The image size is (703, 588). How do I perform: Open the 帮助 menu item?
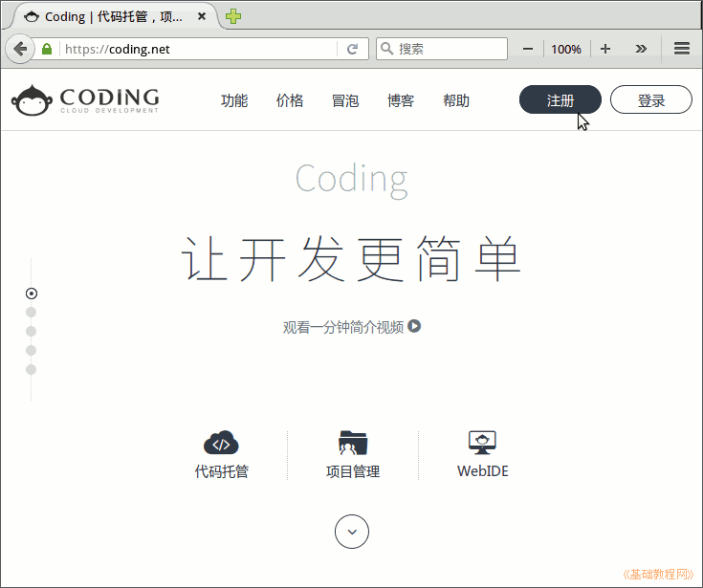456,100
